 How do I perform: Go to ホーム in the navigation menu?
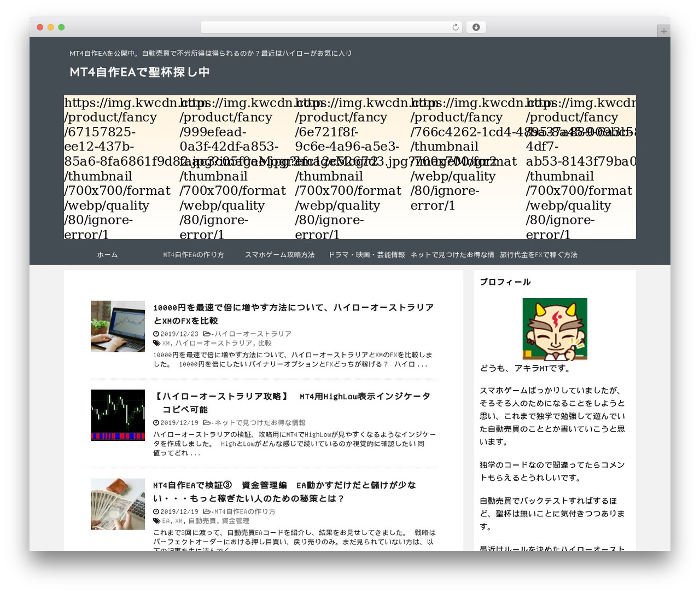pyautogui.click(x=107, y=255)
